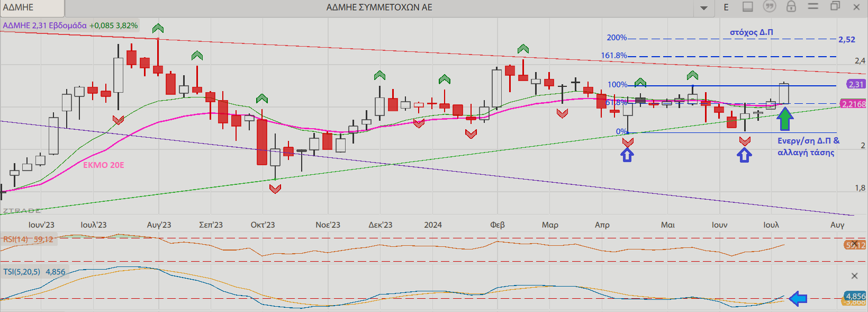Close the TSI indicator panel
Image resolution: width=868 pixels, height=312 pixels.
[x=854, y=276]
